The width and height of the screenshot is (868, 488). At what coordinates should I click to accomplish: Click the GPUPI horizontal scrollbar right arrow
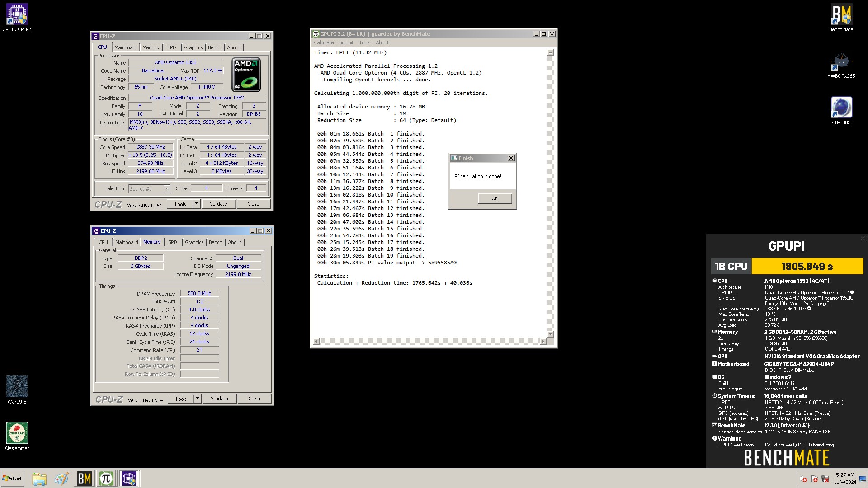pyautogui.click(x=543, y=342)
